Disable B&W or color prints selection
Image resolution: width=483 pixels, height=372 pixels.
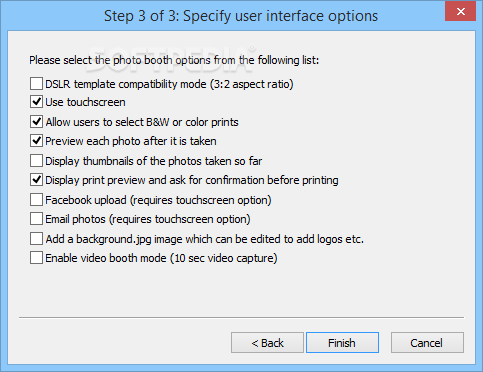36,122
